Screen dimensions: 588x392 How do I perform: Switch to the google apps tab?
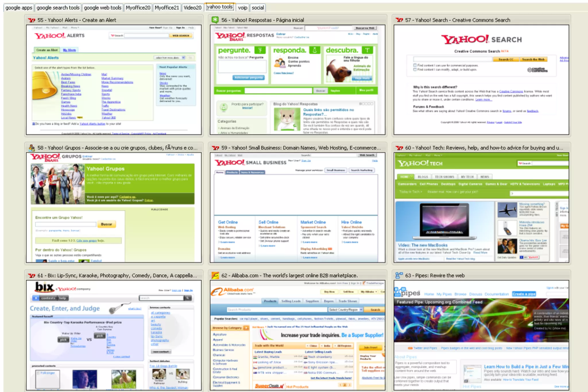pyautogui.click(x=19, y=8)
